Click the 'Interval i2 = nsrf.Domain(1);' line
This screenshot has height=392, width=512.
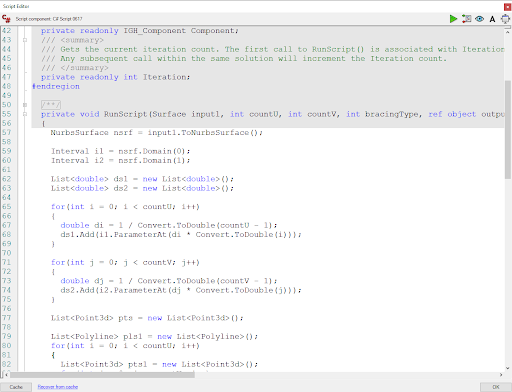point(120,161)
